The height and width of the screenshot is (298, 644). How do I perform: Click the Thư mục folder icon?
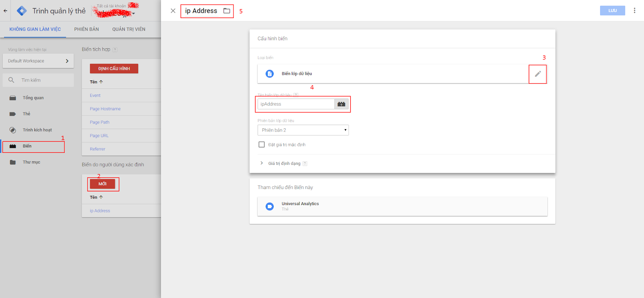13,162
